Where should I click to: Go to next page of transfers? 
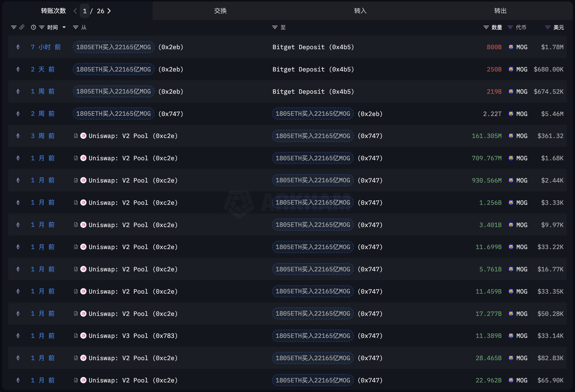point(109,11)
